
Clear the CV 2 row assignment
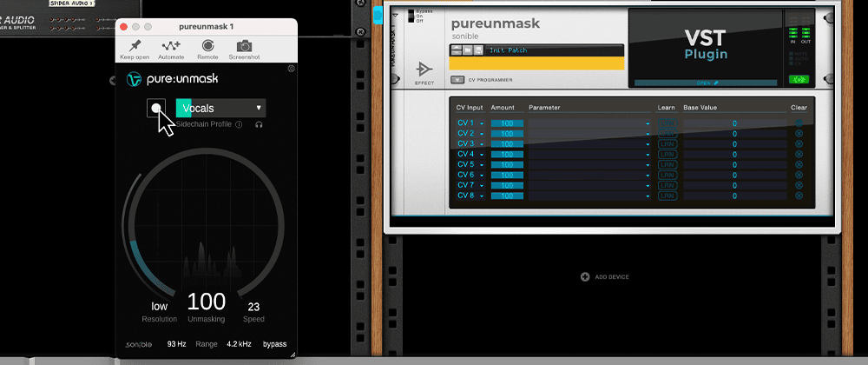point(799,134)
